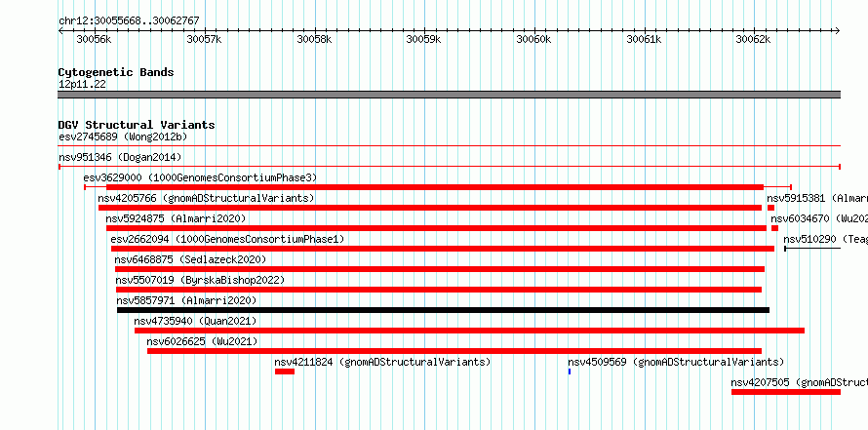The height and width of the screenshot is (430, 868).
Task: Click the red bar under esv2662094
Action: [x=443, y=249]
